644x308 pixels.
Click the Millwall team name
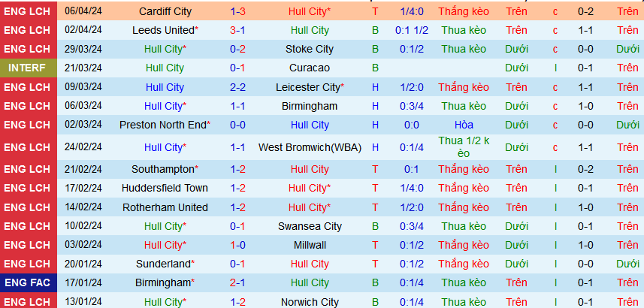click(x=309, y=245)
